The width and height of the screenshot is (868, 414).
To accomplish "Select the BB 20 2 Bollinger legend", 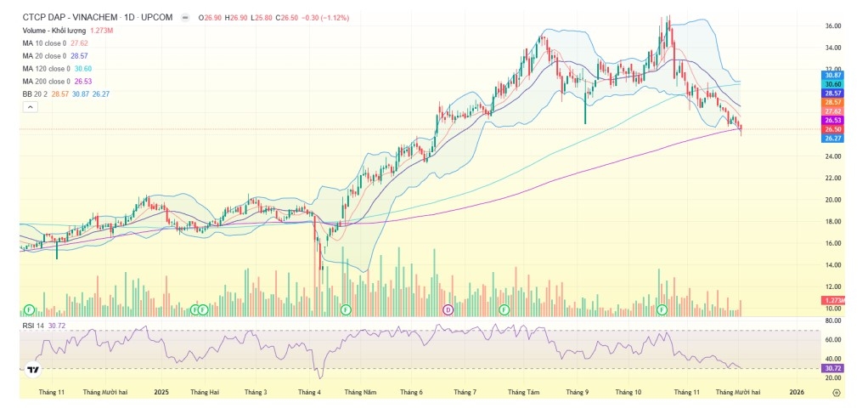I will click(35, 94).
